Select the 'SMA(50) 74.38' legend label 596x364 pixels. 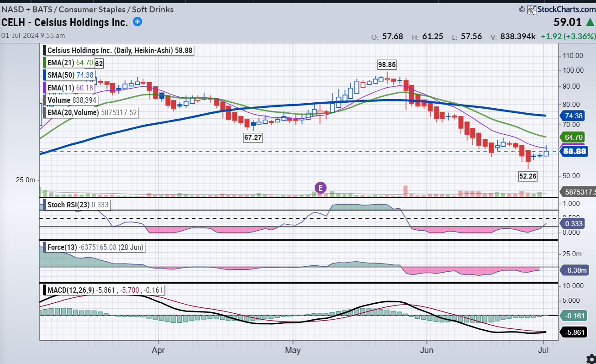pos(69,75)
